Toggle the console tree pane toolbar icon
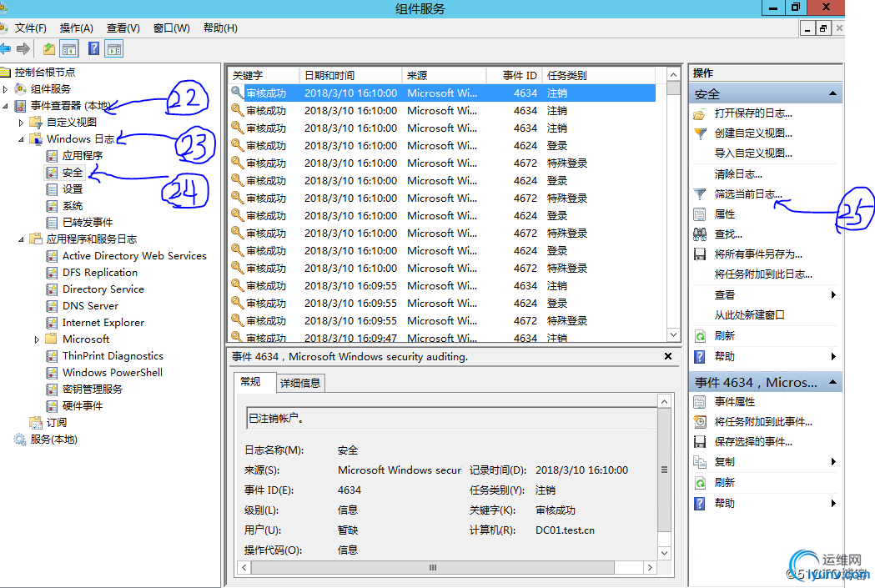Image resolution: width=875 pixels, height=588 pixels. (x=69, y=49)
